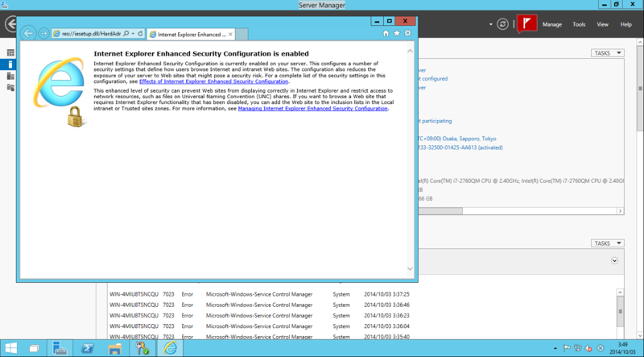
Task: Open Favorites star in Internet Explorer
Action: tap(397, 33)
